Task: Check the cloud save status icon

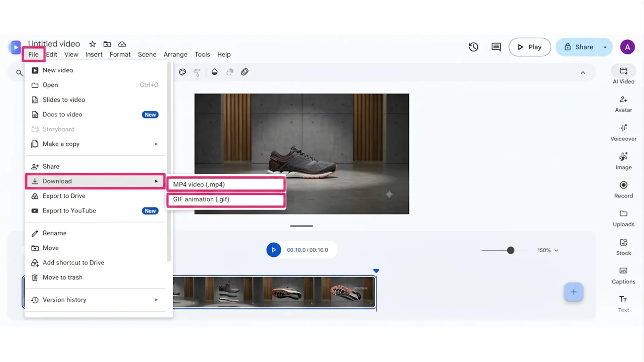Action: 122,44
